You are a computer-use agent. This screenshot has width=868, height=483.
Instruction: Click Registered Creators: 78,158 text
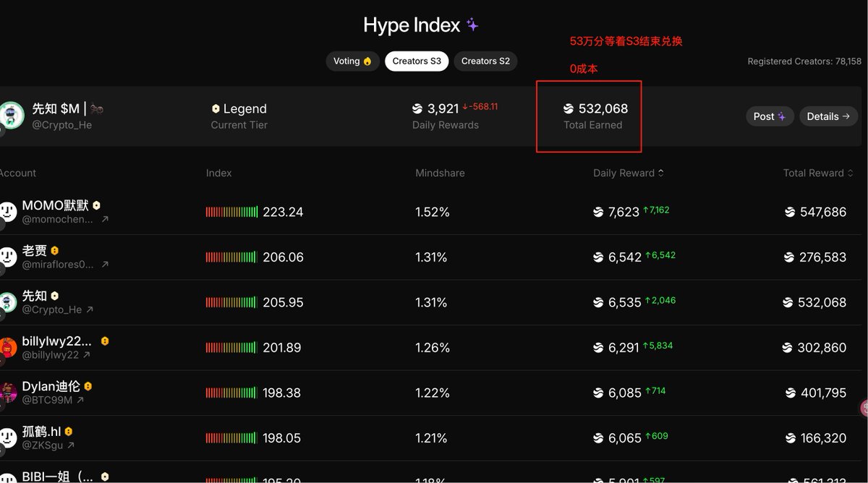tap(804, 61)
